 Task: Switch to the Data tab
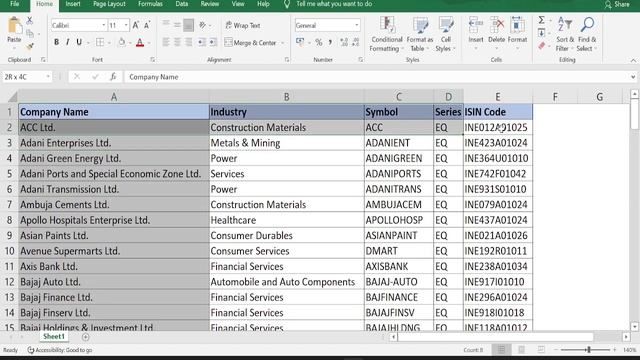[182, 4]
